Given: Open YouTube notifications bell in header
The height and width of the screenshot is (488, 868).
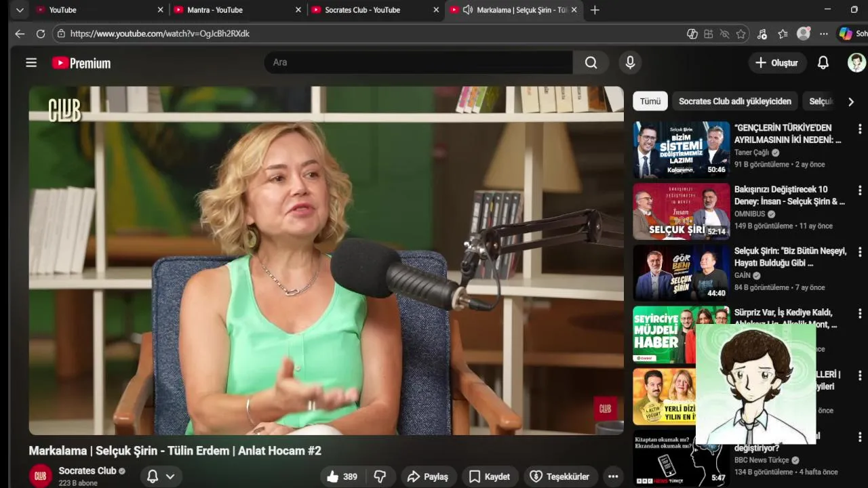Looking at the screenshot, I should (x=823, y=63).
